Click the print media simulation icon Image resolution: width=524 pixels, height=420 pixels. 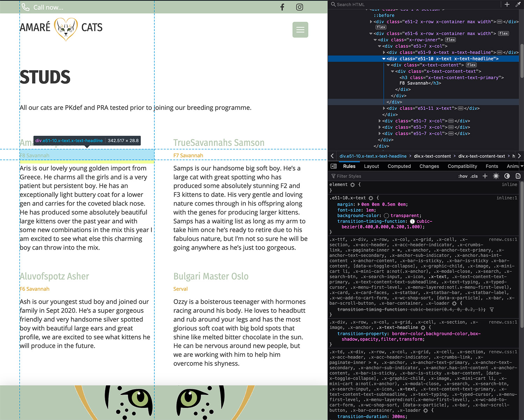click(518, 176)
